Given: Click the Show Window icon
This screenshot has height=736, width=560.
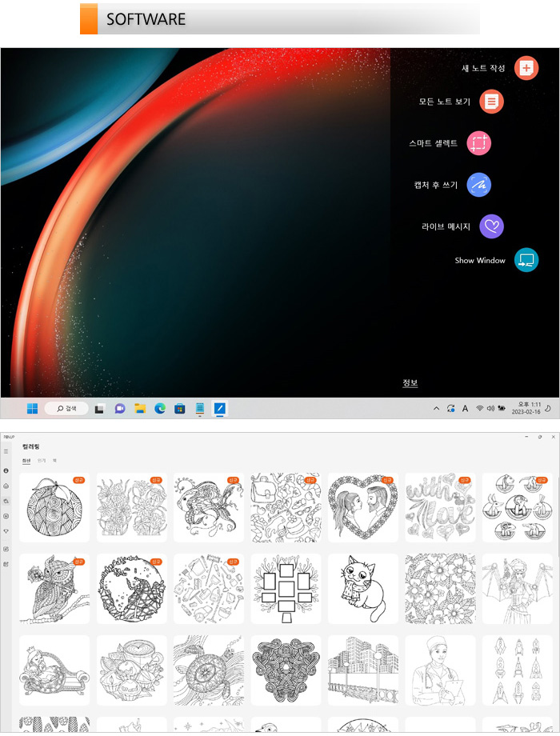Looking at the screenshot, I should tap(526, 260).
